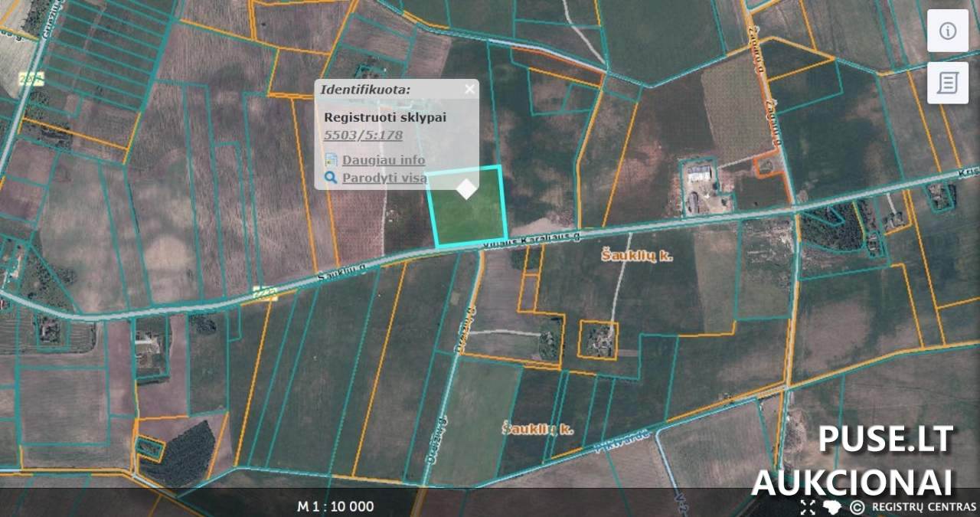
Task: Open the info button in top-right corner
Action: pyautogui.click(x=948, y=31)
